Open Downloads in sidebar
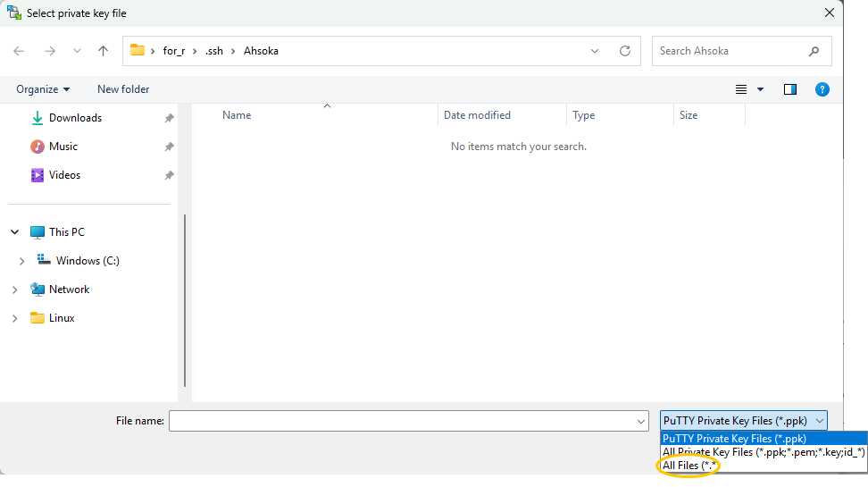This screenshot has height=487, width=868. [x=75, y=118]
